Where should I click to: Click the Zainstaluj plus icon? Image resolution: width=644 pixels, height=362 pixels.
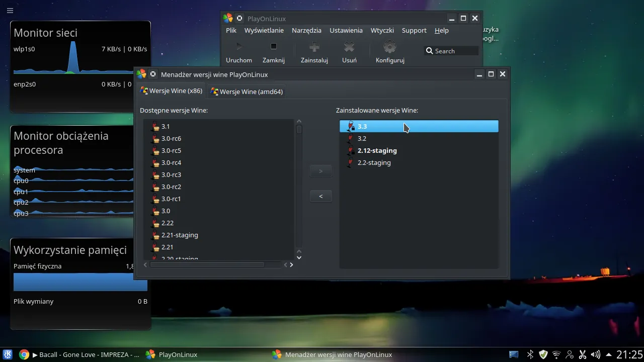tap(314, 47)
